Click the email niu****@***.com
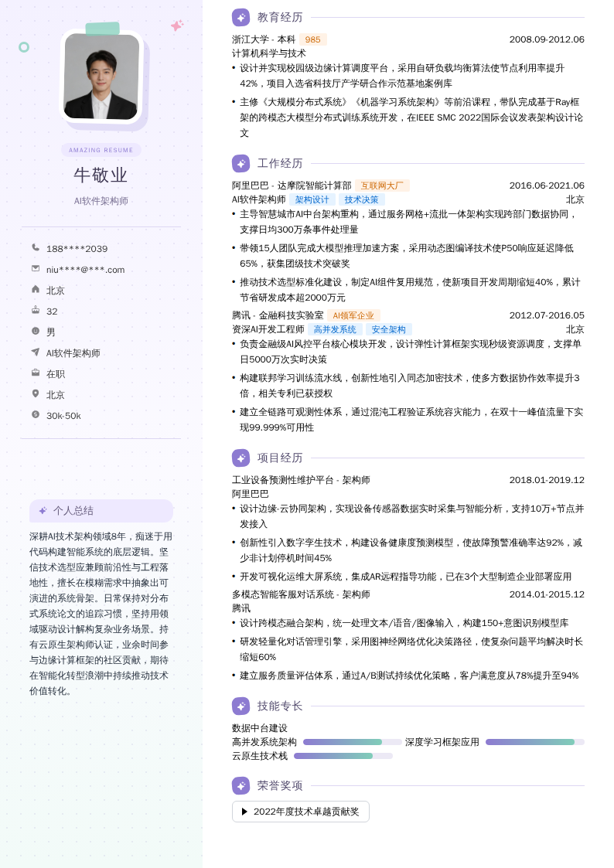 85,271
